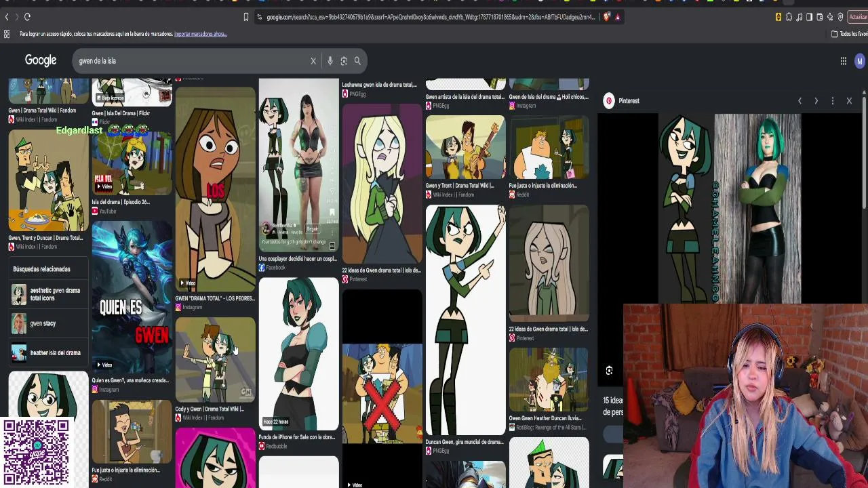This screenshot has width=868, height=488.
Task: Open the Google apps grid
Action: (x=844, y=61)
